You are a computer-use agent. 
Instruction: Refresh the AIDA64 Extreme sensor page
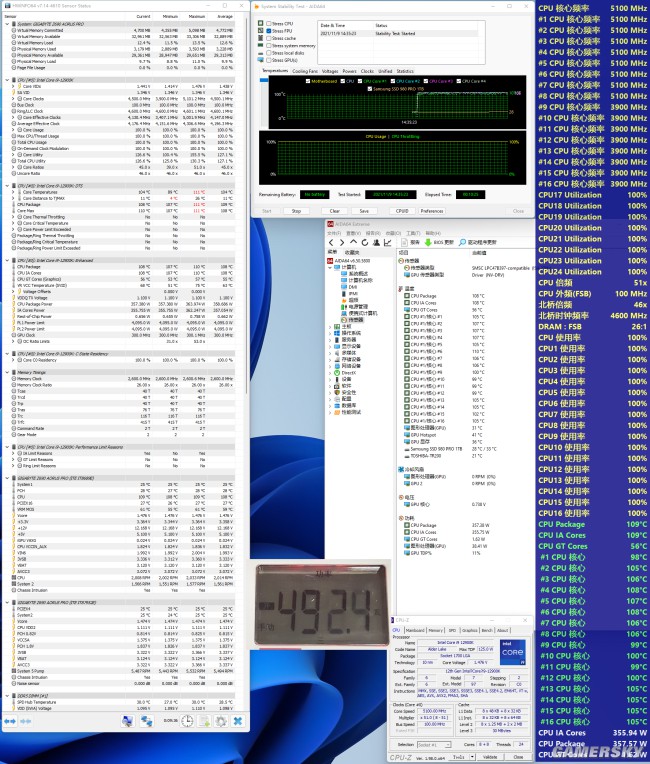[x=364, y=242]
